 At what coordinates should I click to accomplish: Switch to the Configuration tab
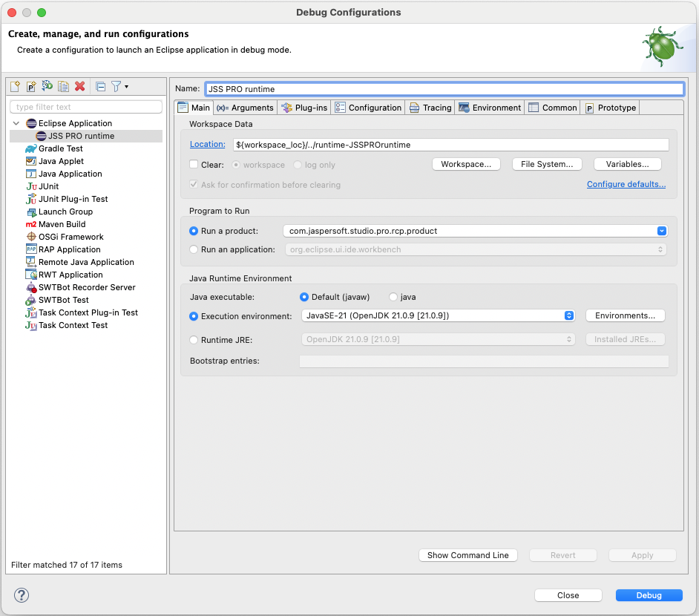pos(368,108)
